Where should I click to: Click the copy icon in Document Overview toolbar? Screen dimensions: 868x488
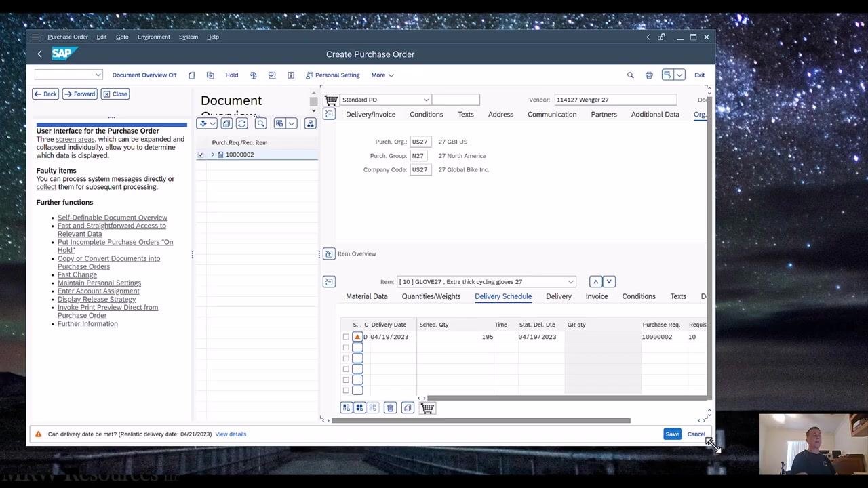coord(226,123)
